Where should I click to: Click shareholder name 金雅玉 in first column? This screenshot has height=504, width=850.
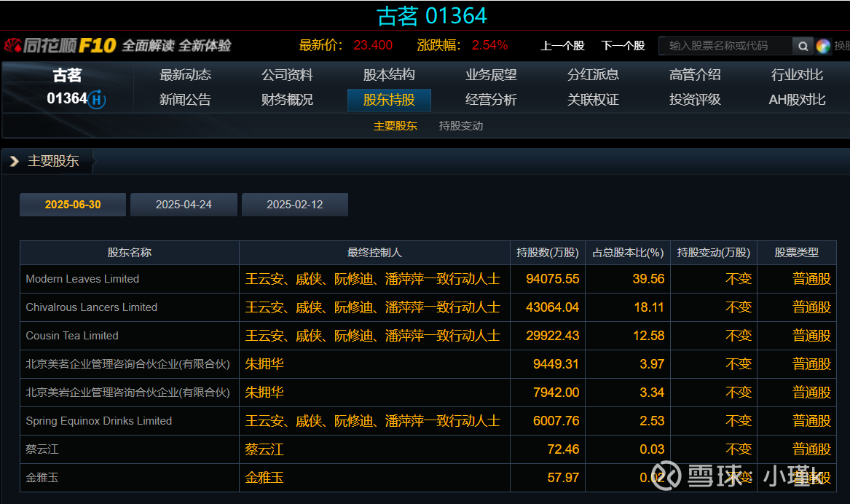[x=42, y=478]
